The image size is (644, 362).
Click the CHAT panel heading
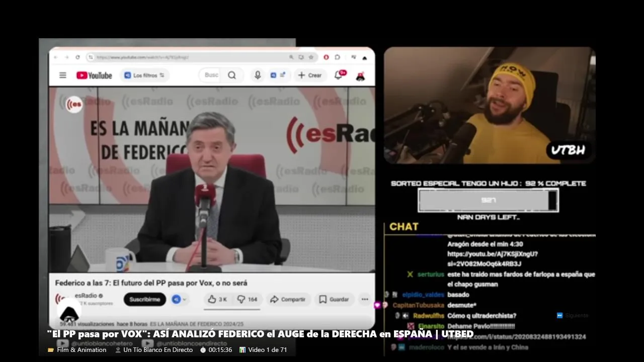404,227
